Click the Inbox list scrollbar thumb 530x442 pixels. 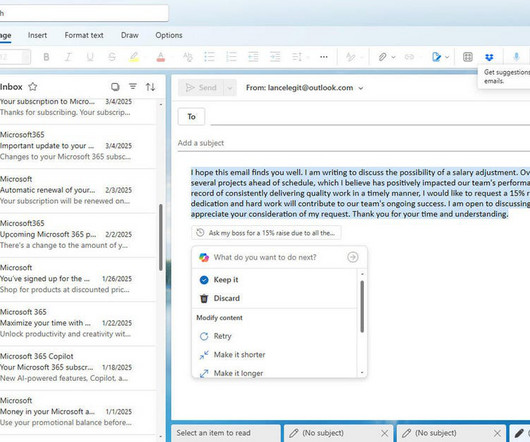click(161, 237)
